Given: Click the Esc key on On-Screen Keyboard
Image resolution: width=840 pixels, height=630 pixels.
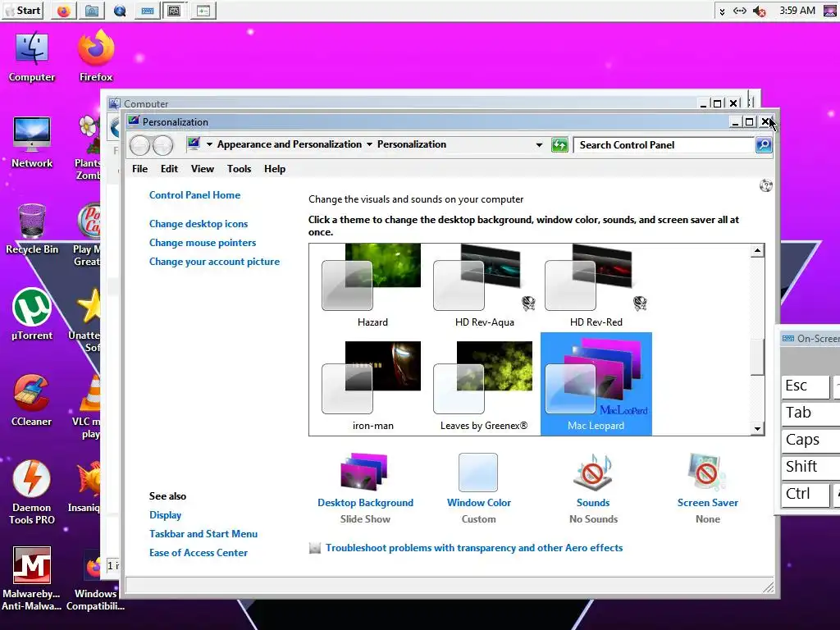Looking at the screenshot, I should point(806,386).
